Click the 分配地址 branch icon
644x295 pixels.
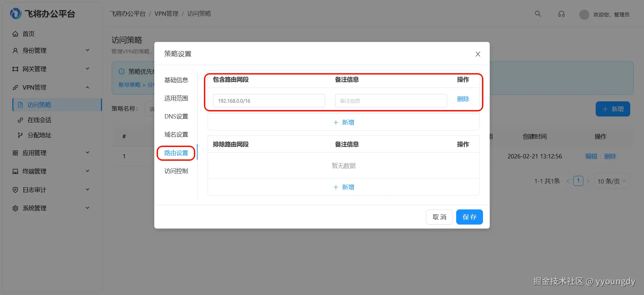click(x=20, y=135)
